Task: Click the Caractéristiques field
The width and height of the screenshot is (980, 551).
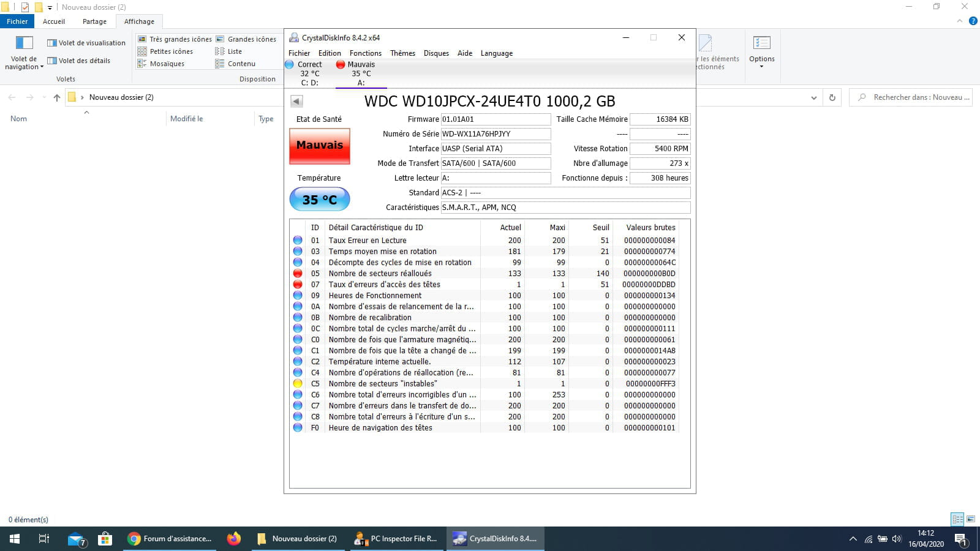Action: point(565,208)
